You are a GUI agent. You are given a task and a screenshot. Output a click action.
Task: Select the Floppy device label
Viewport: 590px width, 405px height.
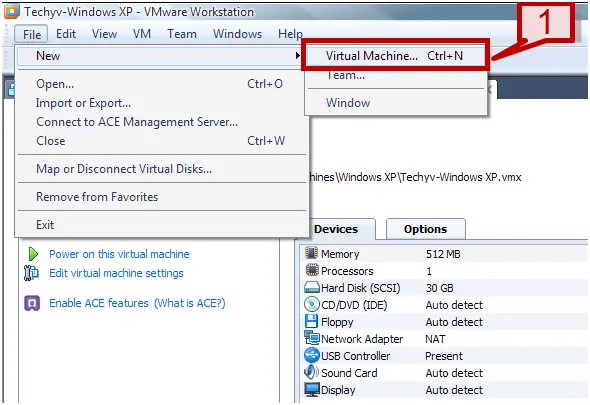coord(337,322)
